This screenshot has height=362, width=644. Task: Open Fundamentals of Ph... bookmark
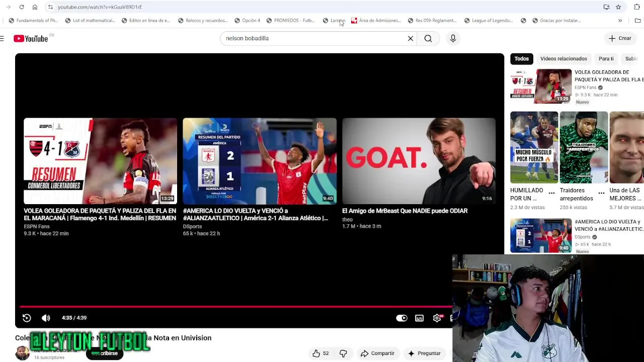[33, 21]
